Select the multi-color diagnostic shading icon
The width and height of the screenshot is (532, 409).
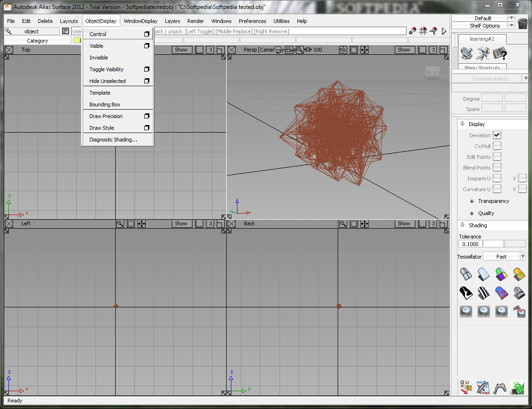501,274
